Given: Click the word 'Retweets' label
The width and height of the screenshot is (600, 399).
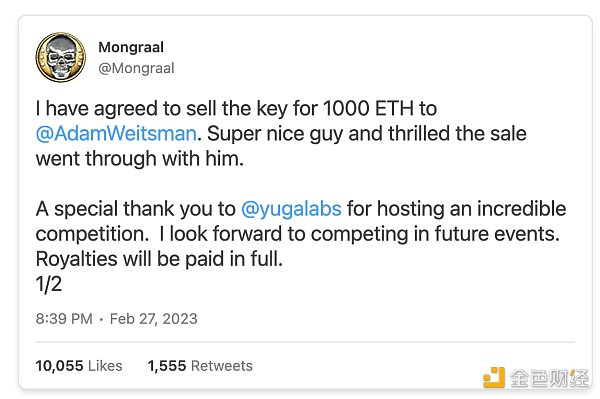Looking at the screenshot, I should tap(222, 366).
